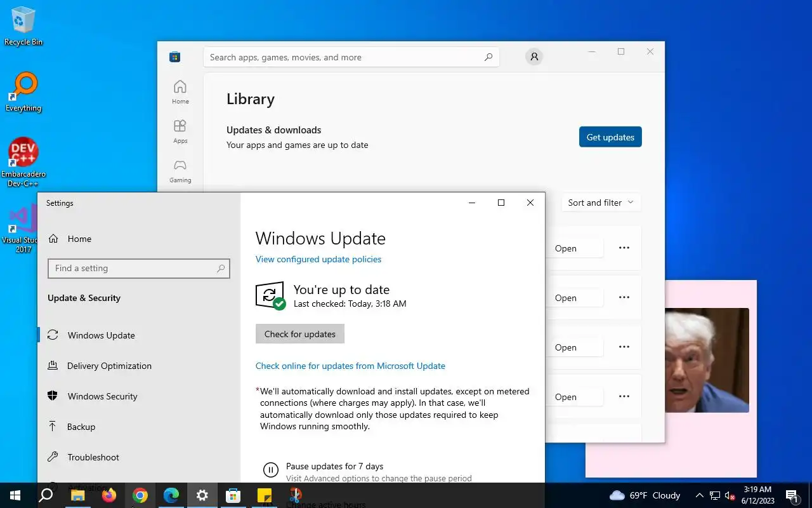Open File Explorer from the taskbar
This screenshot has width=812, height=508.
77,495
